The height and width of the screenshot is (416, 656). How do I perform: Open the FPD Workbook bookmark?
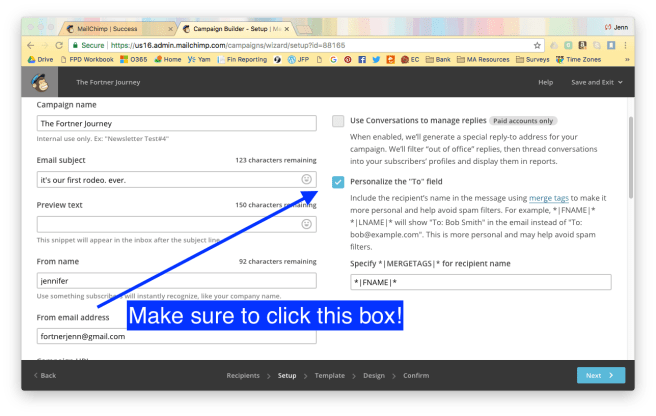click(87, 59)
